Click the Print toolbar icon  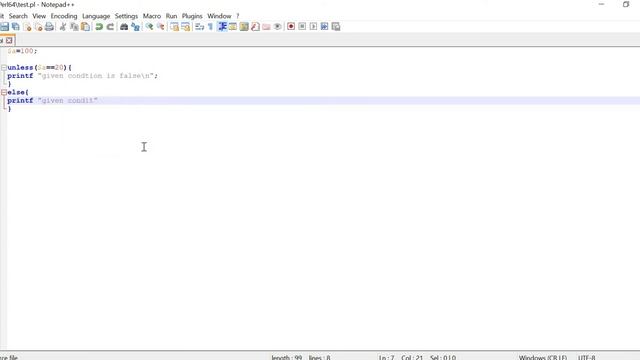(49, 27)
